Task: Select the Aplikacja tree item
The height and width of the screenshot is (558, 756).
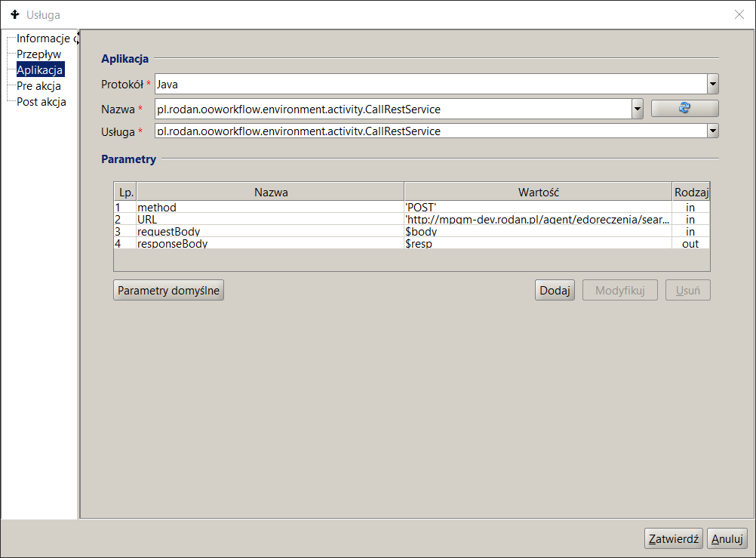Action: pos(40,70)
